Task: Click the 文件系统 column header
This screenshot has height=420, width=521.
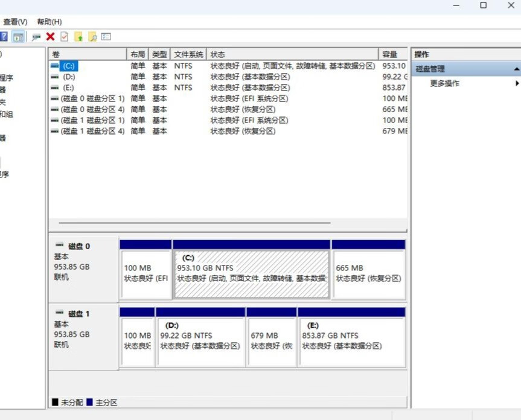Action: pos(188,54)
